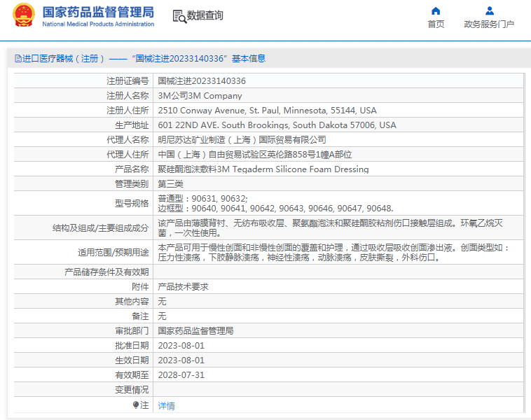This screenshot has height=420, width=531.
Task: Open the 数据查询 menu label
Action: 205,15
